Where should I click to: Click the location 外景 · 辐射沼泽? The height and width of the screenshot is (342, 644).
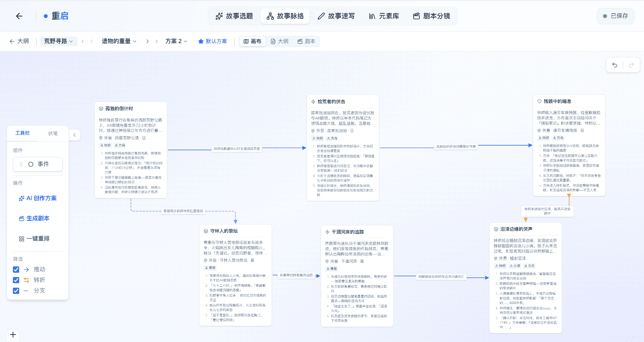(x=510, y=258)
